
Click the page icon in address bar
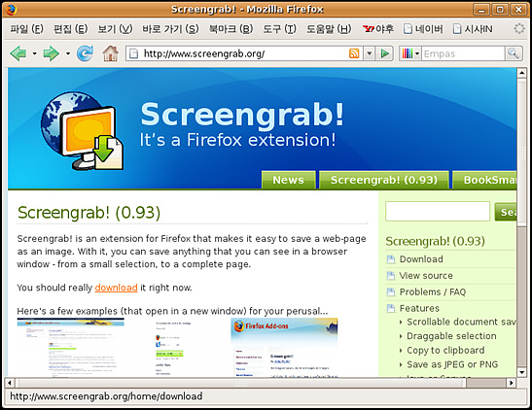click(x=134, y=53)
